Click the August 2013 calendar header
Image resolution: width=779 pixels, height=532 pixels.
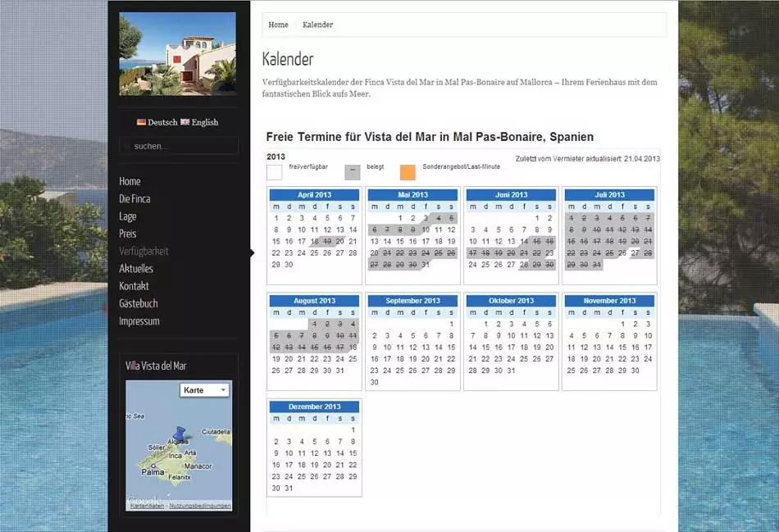coord(314,301)
